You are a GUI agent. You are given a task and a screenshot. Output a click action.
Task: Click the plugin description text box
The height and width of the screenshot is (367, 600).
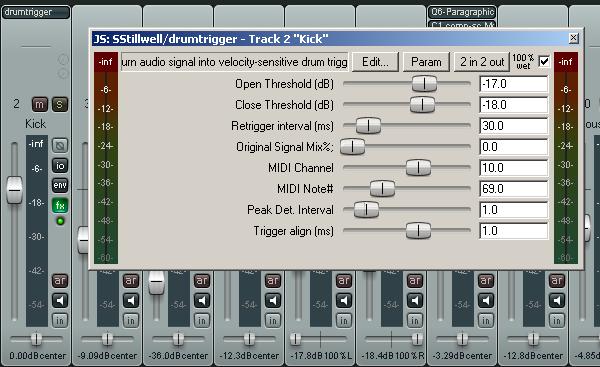234,62
